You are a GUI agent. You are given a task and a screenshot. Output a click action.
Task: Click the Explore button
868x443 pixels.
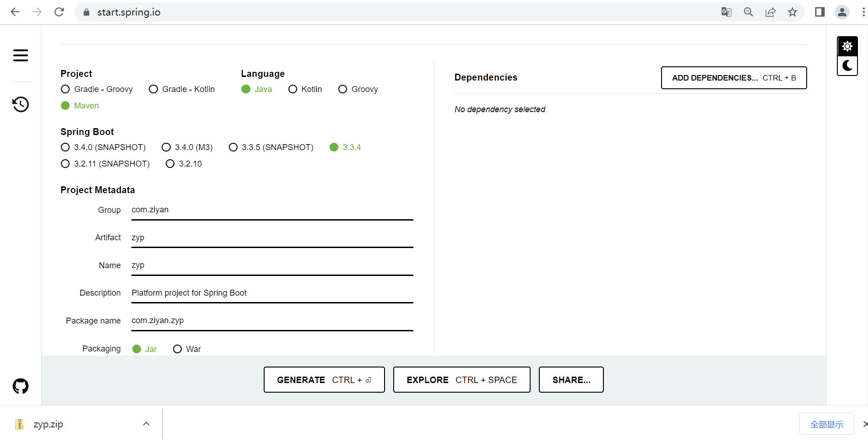coord(461,380)
